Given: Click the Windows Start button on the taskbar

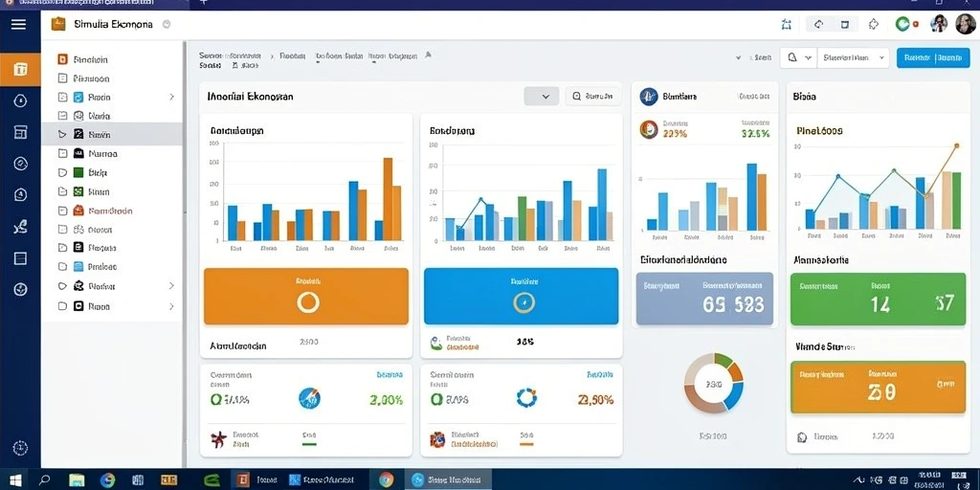Looking at the screenshot, I should (15, 480).
